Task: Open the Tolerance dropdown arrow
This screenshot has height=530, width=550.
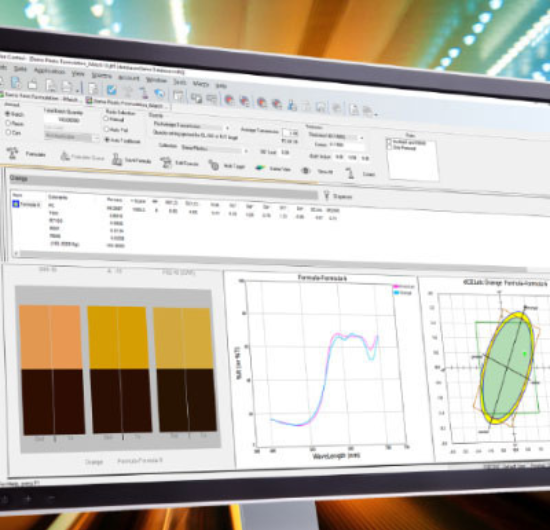Action: (x=362, y=137)
